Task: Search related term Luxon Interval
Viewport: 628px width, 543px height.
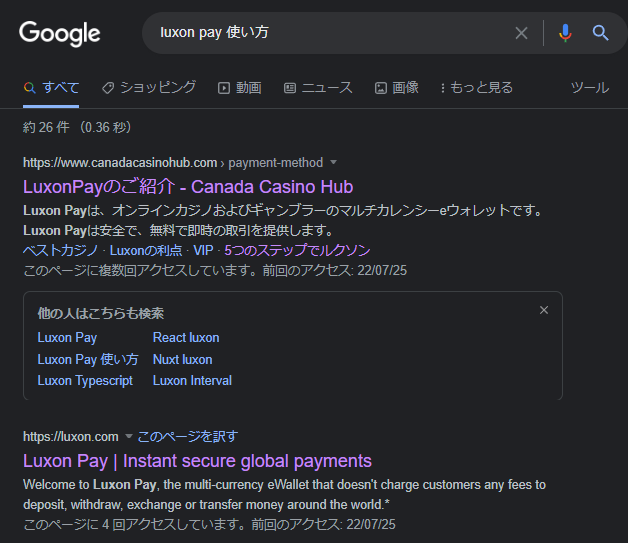Action: click(x=192, y=380)
